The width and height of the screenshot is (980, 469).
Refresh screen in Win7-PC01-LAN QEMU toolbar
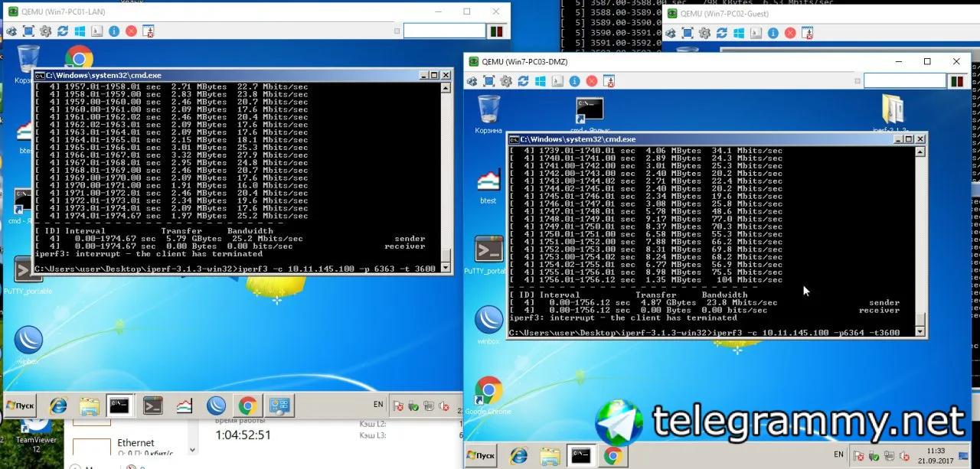tap(62, 31)
